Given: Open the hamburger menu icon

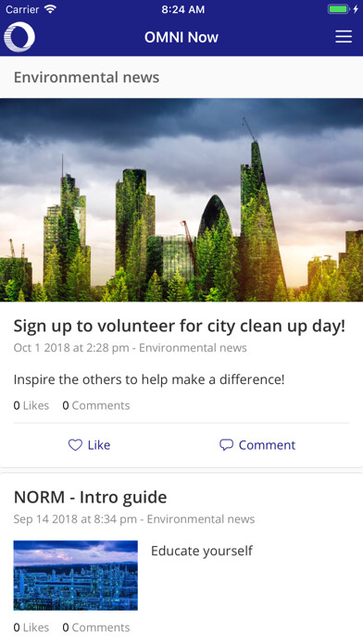Looking at the screenshot, I should click(344, 37).
